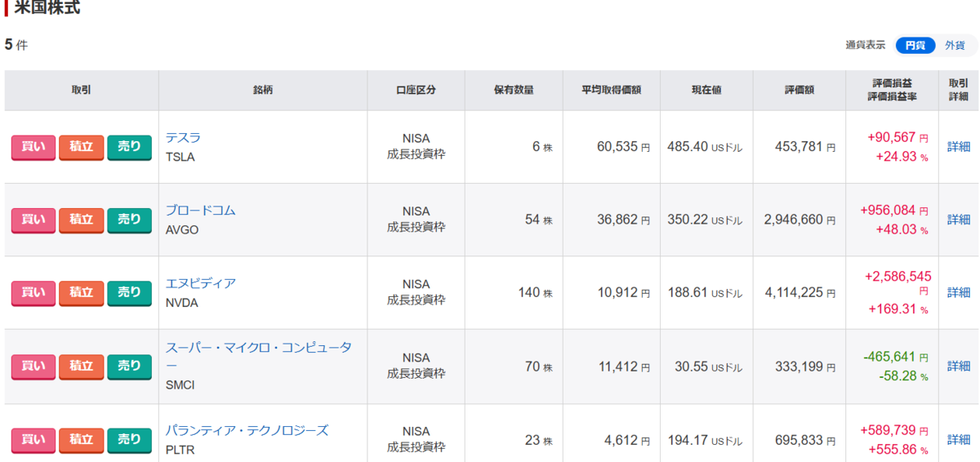This screenshot has height=462, width=980.
Task: Open the ブロードコム stock link
Action: click(200, 211)
